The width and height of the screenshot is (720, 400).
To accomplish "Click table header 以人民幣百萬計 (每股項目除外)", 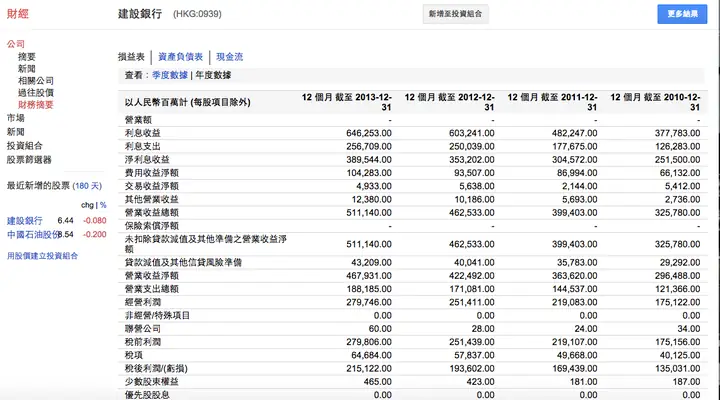I will (x=187, y=102).
